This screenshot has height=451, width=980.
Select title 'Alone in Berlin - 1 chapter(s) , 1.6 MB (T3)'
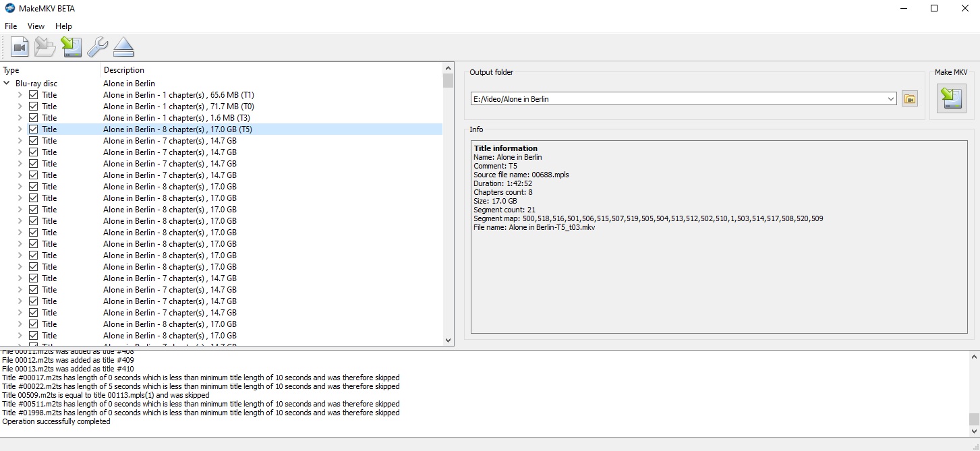tap(177, 118)
